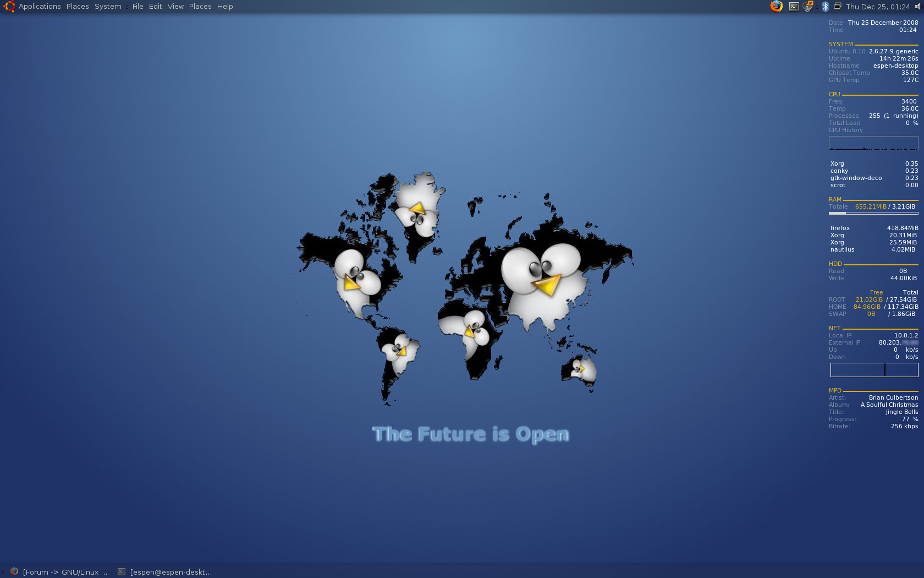Open the Places menu beside Applications
924x578 pixels.
click(x=78, y=7)
